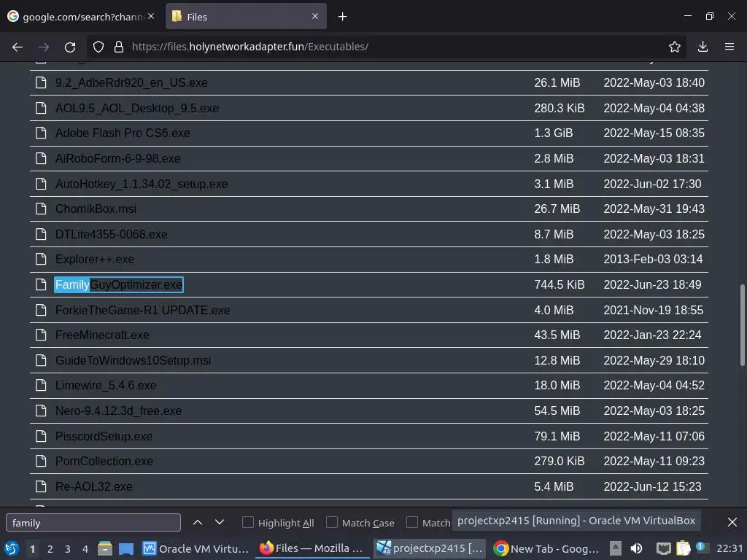The width and height of the screenshot is (747, 560).
Task: Open the Adobe Flash Pro CS6.exe link
Action: 123,133
